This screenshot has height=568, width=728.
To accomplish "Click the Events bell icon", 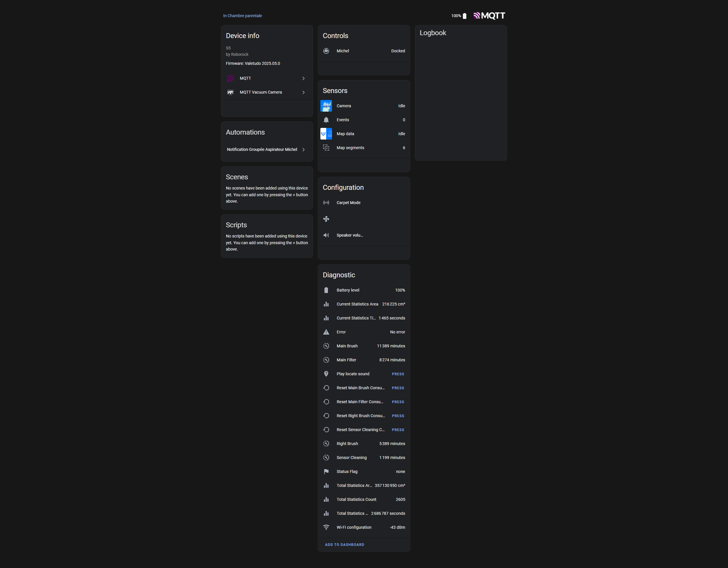I will pyautogui.click(x=326, y=120).
